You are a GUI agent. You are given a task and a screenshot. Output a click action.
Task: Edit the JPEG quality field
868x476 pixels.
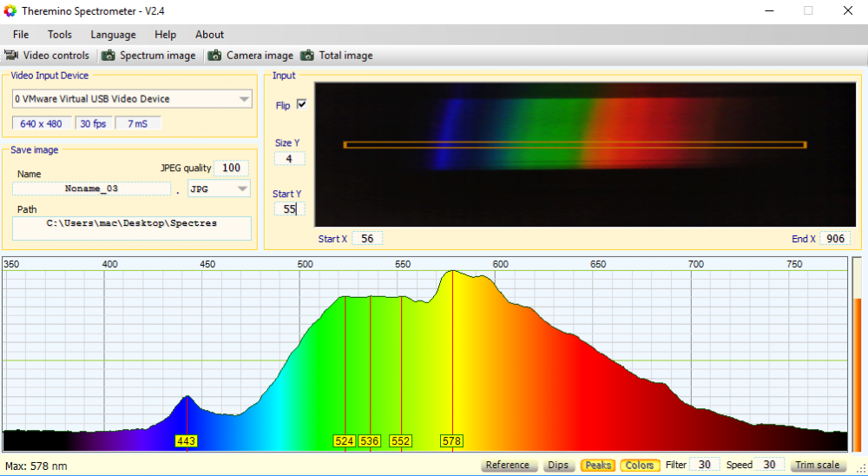(232, 168)
